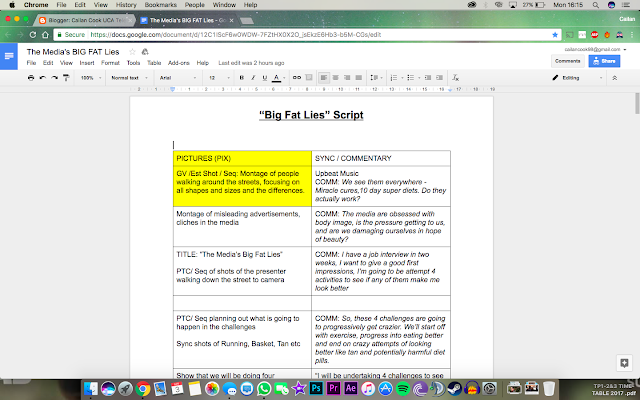Viewport: 640px width, 400px height.
Task: Set center text alignment
Action: click(x=336, y=78)
